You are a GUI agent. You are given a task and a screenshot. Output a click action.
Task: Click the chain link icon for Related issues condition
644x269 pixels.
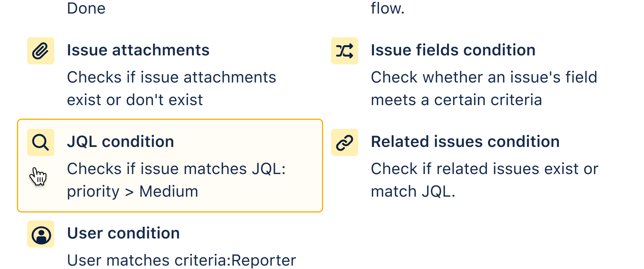[x=345, y=142]
